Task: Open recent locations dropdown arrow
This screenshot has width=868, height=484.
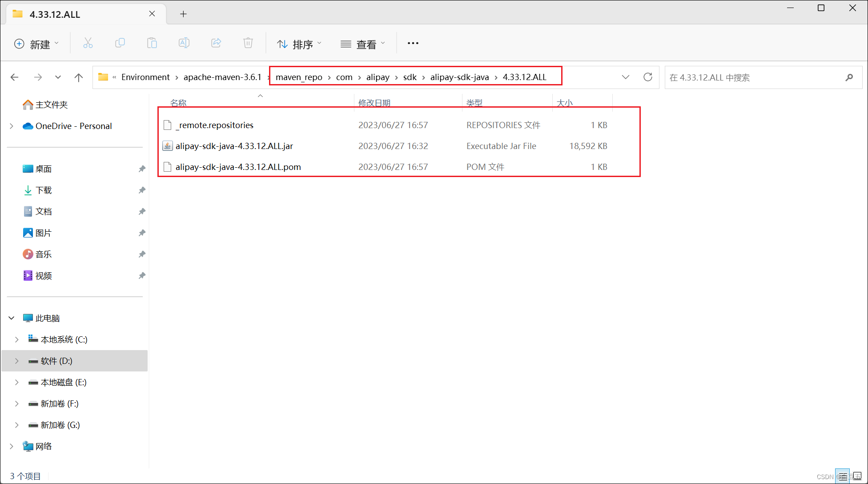Action: point(58,77)
